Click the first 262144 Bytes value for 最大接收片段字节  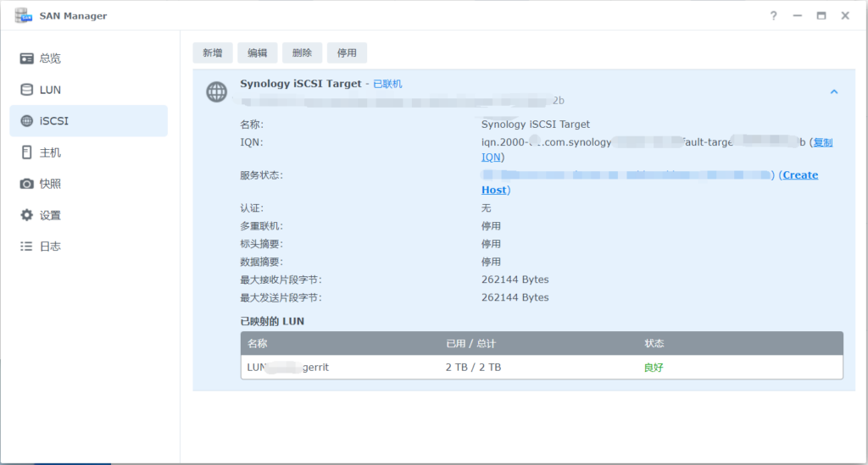pos(515,280)
